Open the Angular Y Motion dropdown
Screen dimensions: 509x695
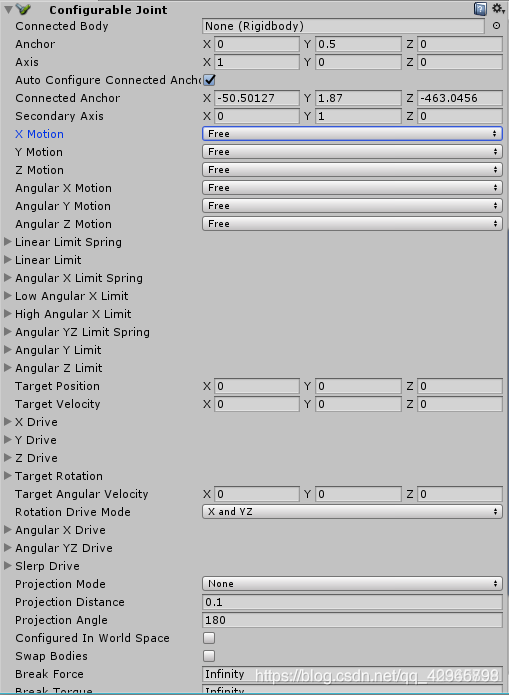352,206
